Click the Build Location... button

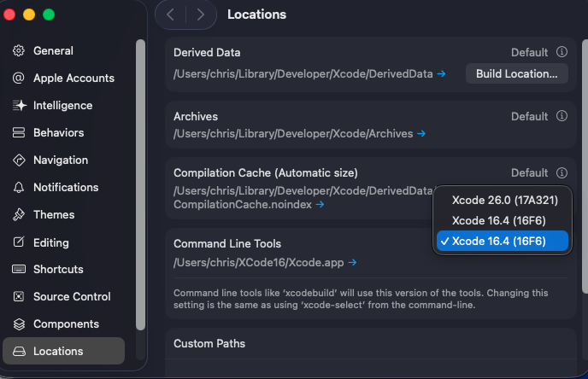517,73
